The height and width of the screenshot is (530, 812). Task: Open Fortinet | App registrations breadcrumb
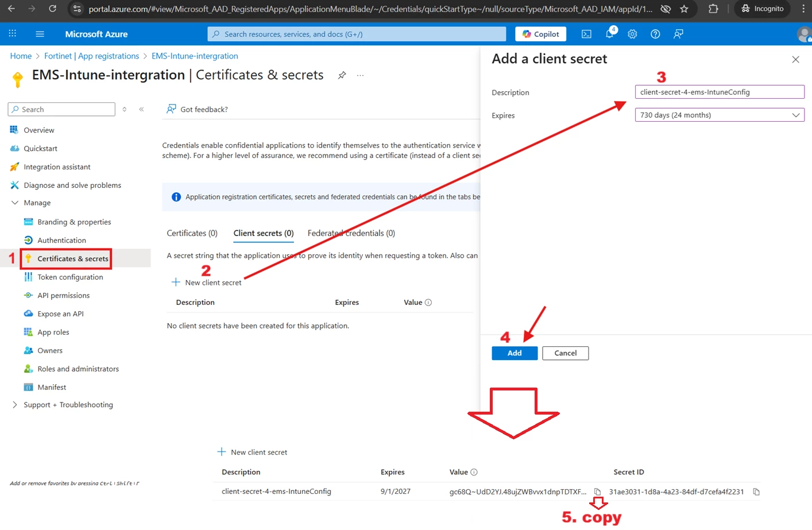pyautogui.click(x=91, y=56)
